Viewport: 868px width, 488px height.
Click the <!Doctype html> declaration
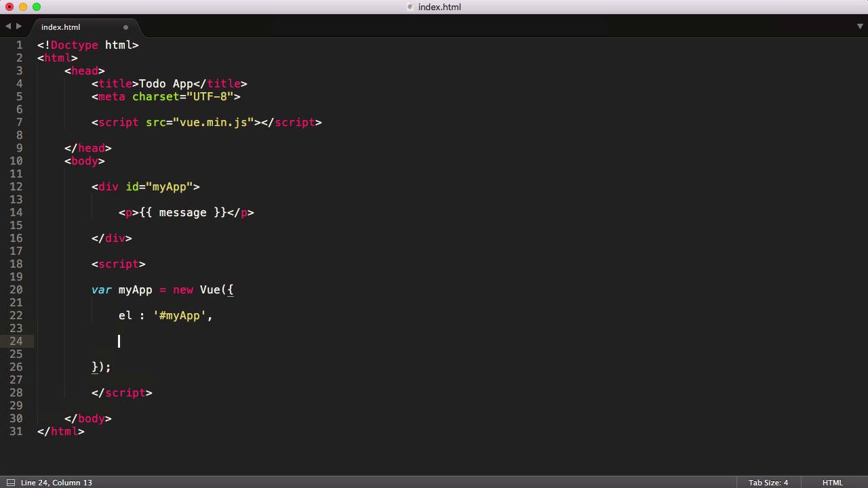click(x=88, y=45)
